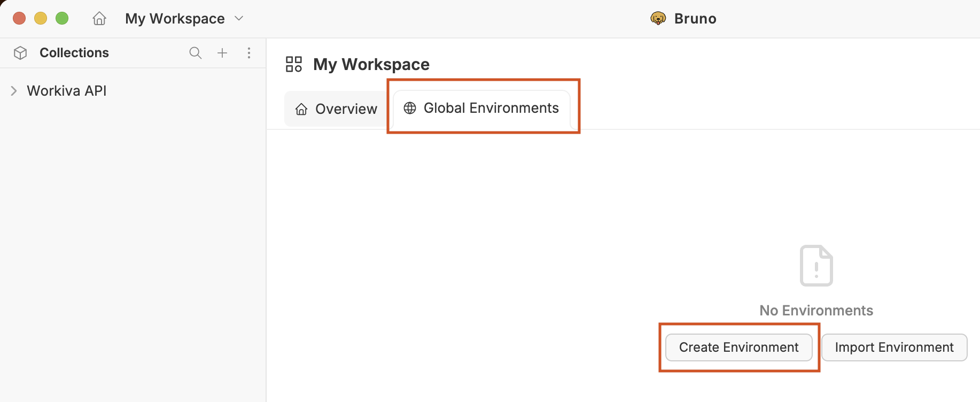Click the "No Environments" text

[x=816, y=311]
